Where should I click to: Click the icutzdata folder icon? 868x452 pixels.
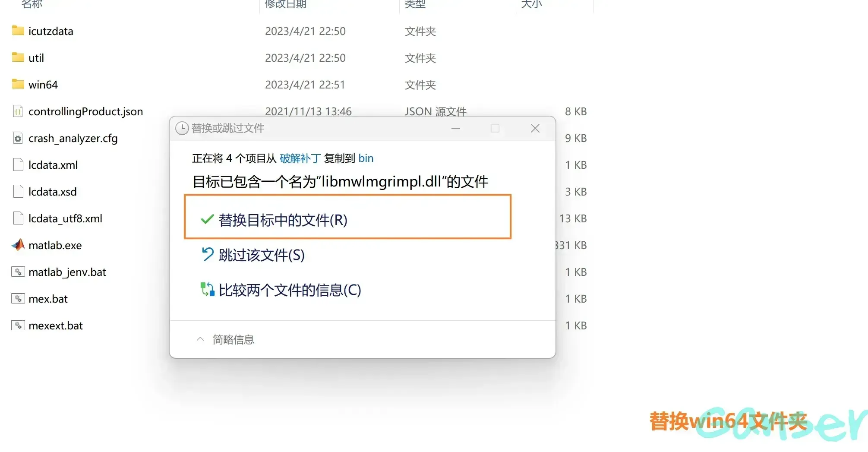(18, 31)
